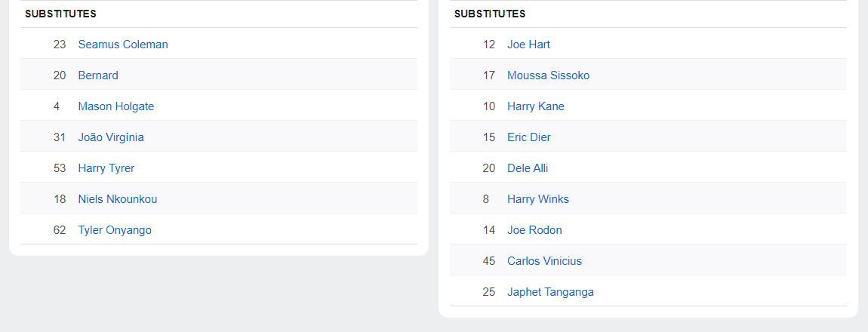The image size is (868, 332).
Task: Select Japhet Tanganga from the list
Action: (550, 292)
